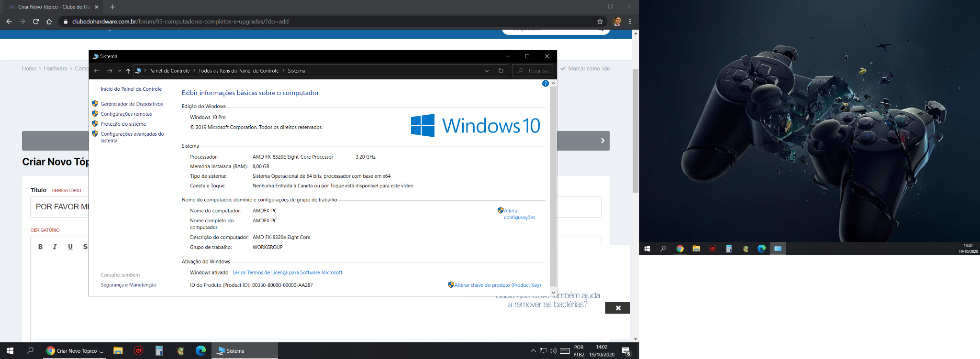Click Chrome's home button
The width and height of the screenshot is (980, 359).
coord(49,22)
